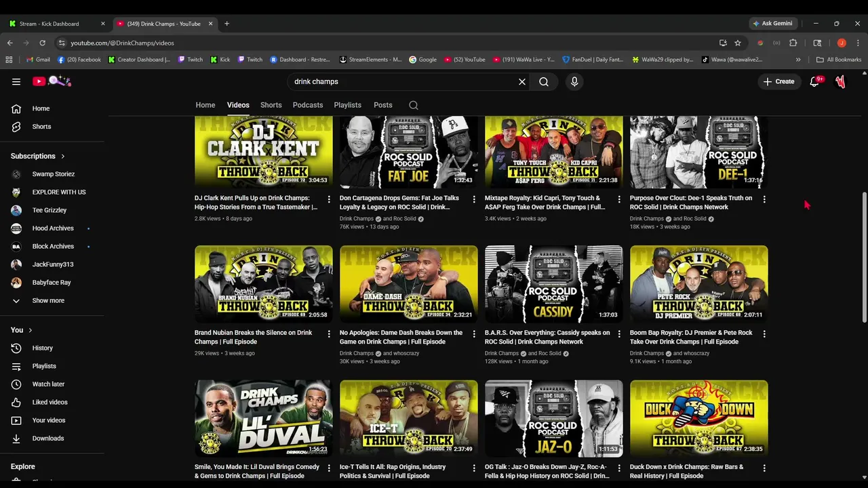Click the browser address bar URL
Screen dimensions: 868x488
tap(122, 43)
